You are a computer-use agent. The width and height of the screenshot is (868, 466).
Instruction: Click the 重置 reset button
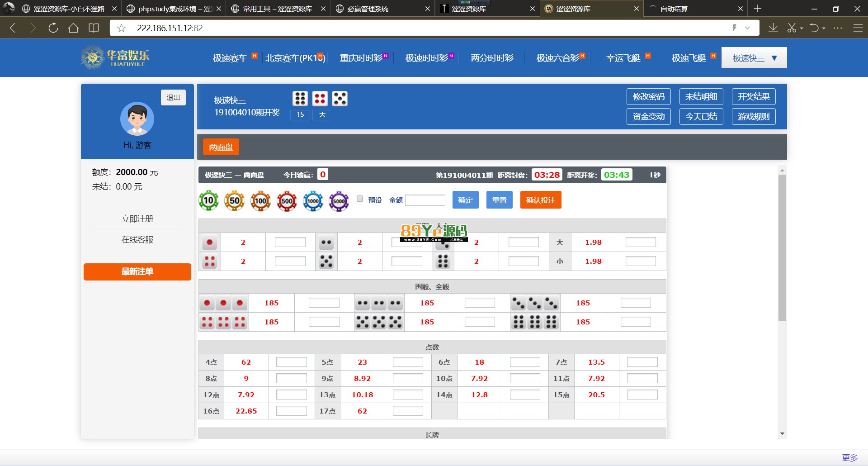tap(499, 200)
